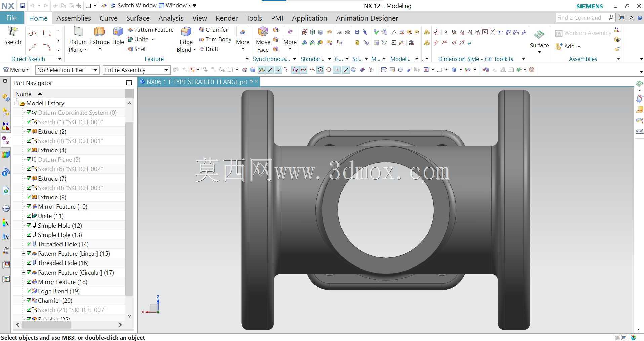Switch to the Assemblies ribbon tab
Screen dimensions: 644x341
tap(74, 18)
